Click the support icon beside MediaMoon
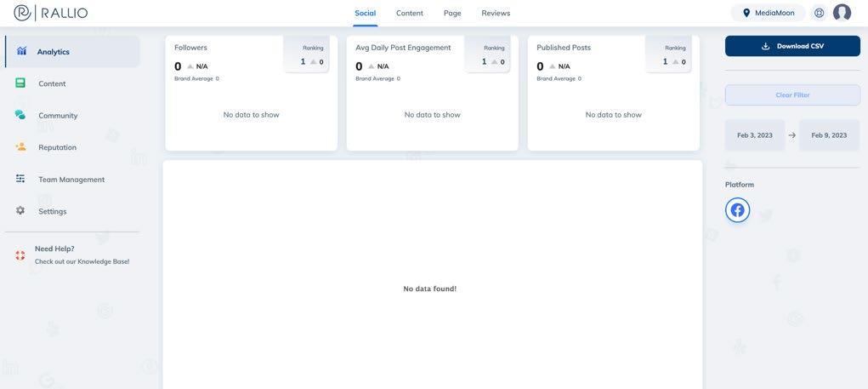Screen dimensions: 868x389 coord(820,13)
